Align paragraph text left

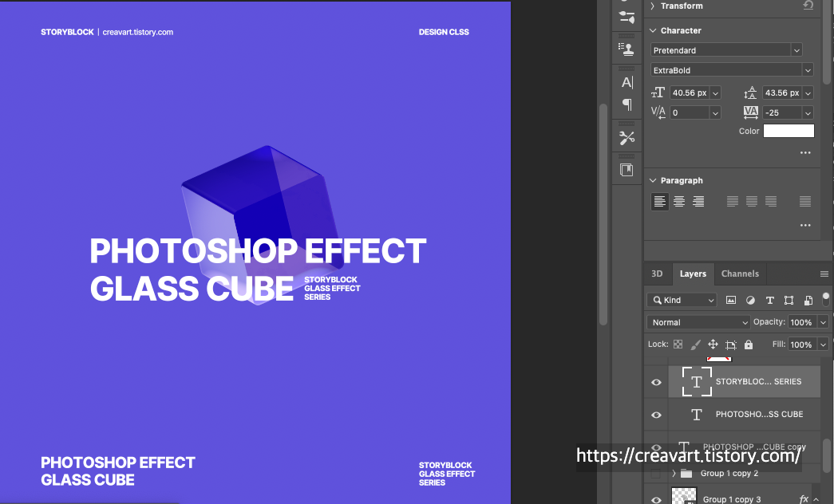659,201
